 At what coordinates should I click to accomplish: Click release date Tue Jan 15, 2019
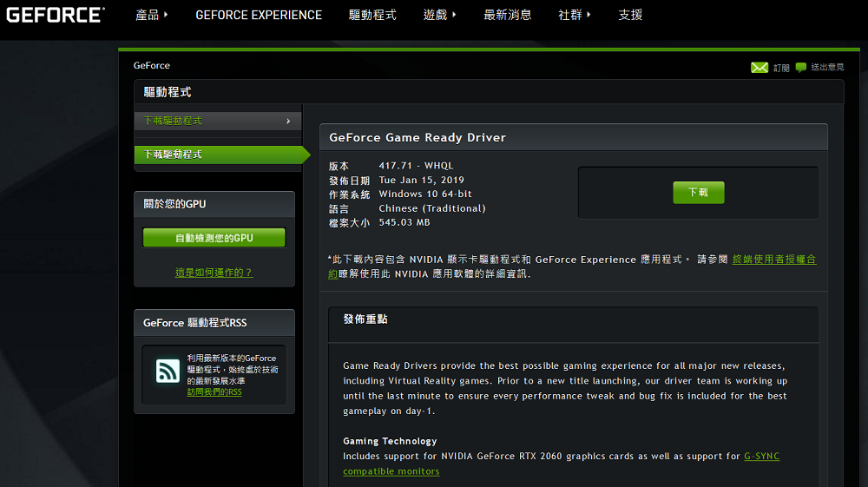pyautogui.click(x=421, y=180)
